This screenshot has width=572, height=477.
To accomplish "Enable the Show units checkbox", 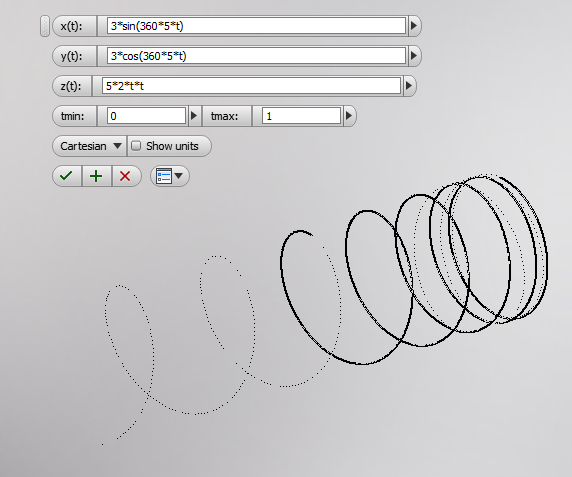I will click(136, 146).
